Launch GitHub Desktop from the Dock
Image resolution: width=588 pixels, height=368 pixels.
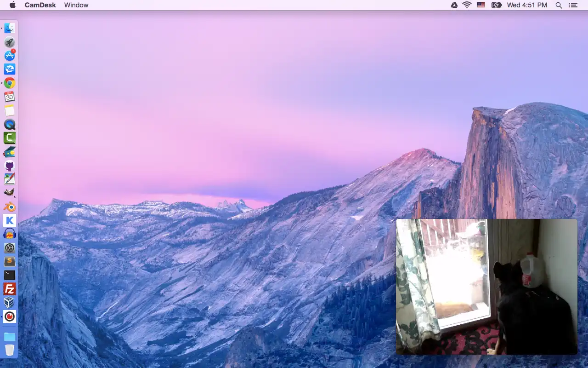10,166
